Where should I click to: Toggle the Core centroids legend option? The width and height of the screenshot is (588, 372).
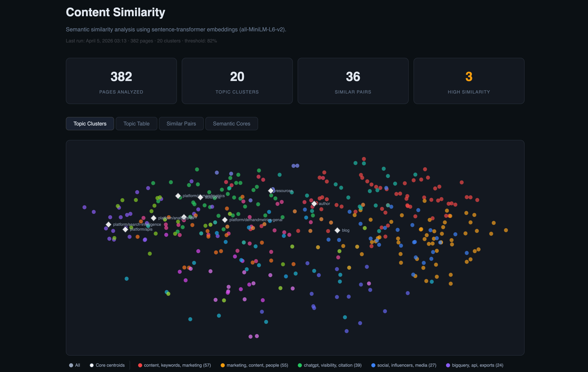click(107, 365)
